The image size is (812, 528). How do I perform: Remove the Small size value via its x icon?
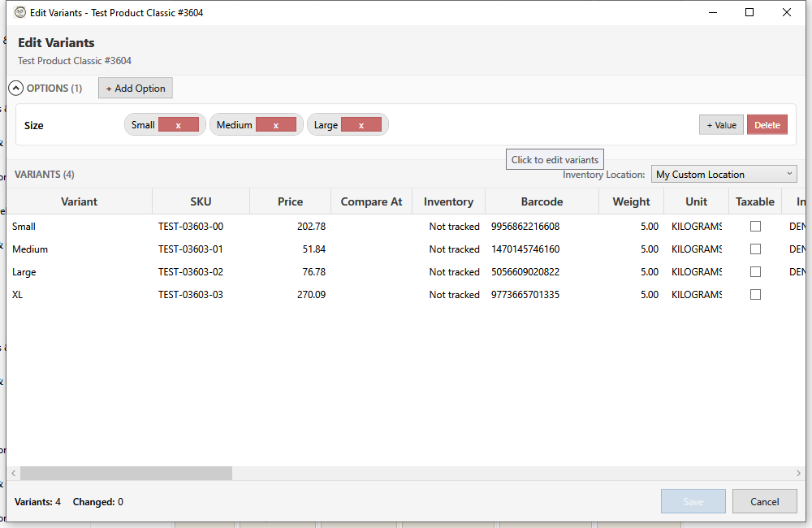tap(179, 124)
